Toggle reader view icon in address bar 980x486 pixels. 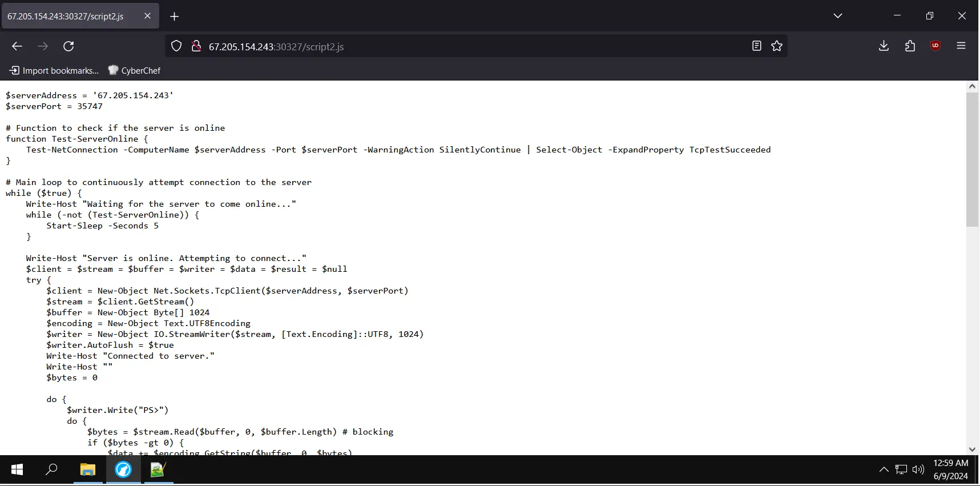[757, 46]
